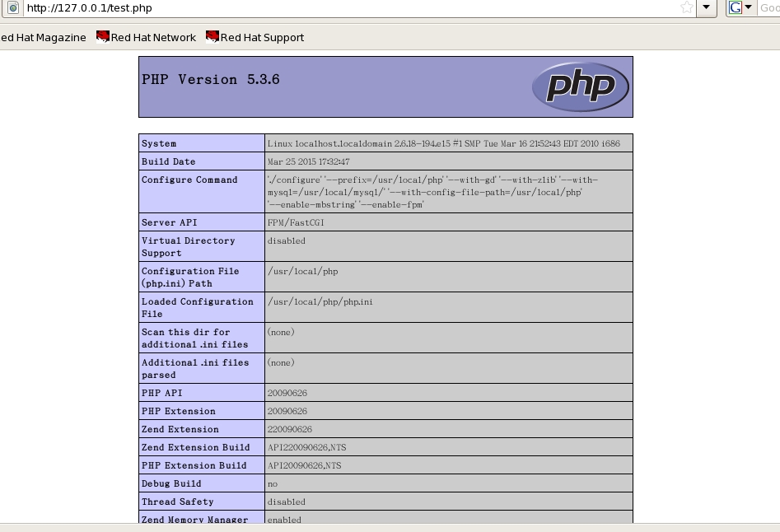
Task: Click the disabled value for Virtual Directory Support
Action: (x=286, y=240)
